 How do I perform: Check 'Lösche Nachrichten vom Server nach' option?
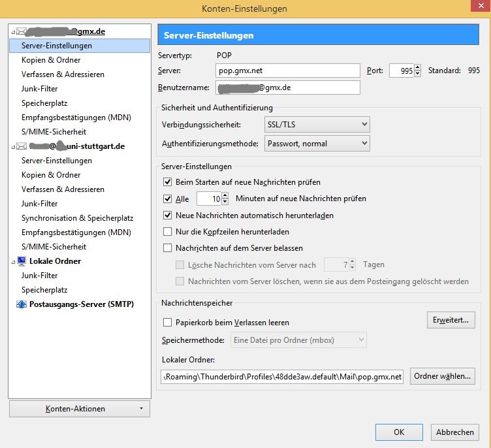pos(180,264)
